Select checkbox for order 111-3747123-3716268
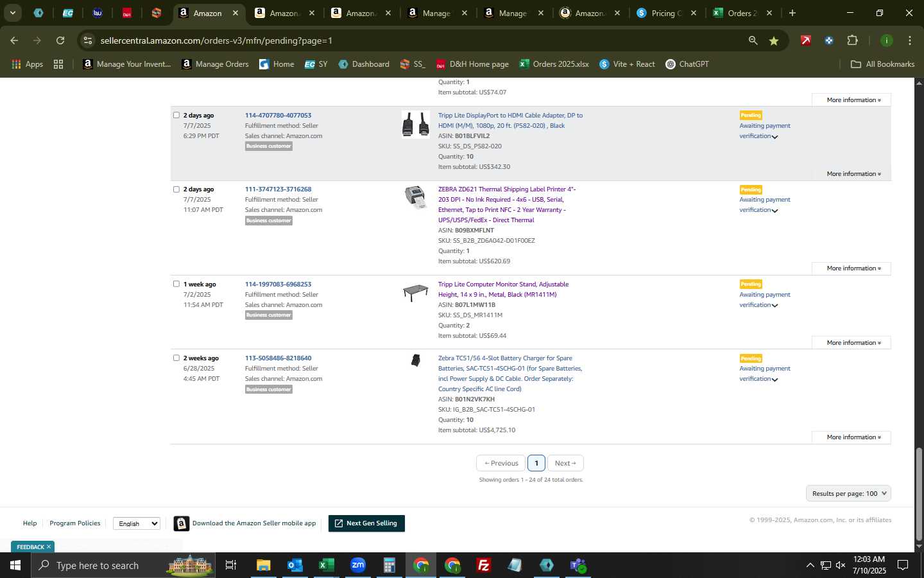 coord(176,189)
